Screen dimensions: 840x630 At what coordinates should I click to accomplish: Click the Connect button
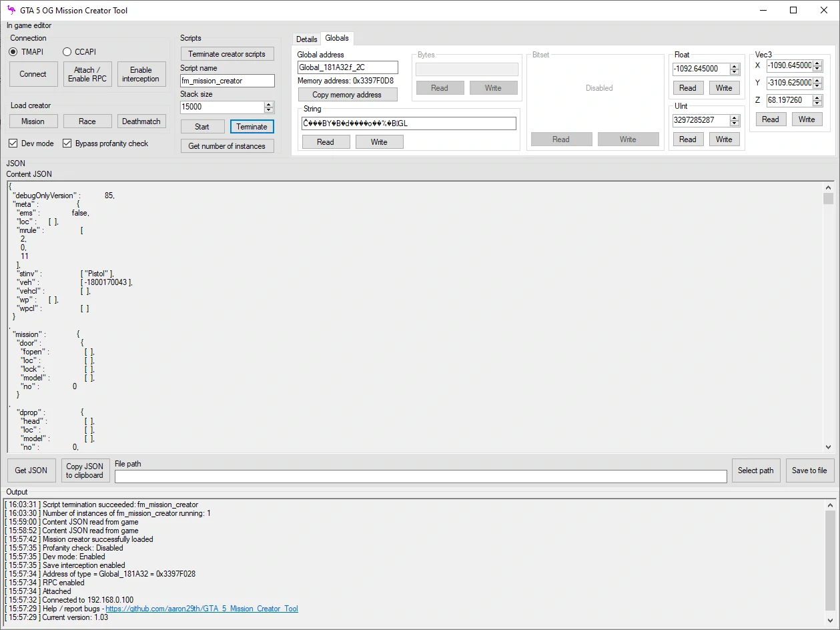tap(33, 74)
